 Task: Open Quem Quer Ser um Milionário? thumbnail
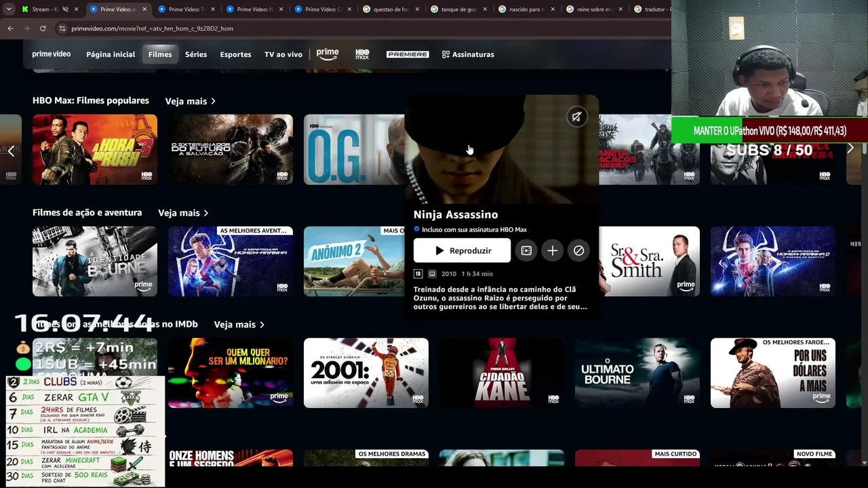pyautogui.click(x=231, y=373)
